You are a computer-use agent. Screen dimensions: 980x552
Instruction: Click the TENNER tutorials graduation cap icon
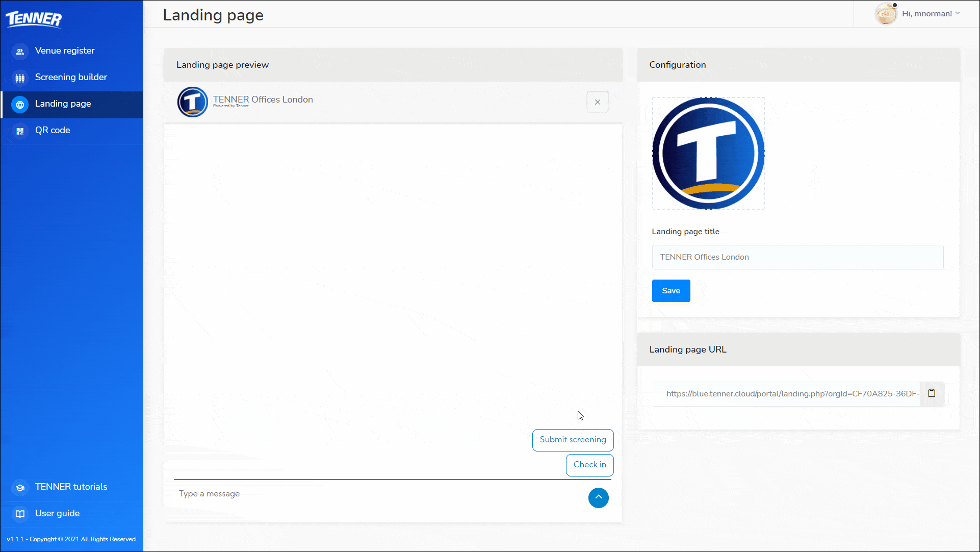click(20, 488)
